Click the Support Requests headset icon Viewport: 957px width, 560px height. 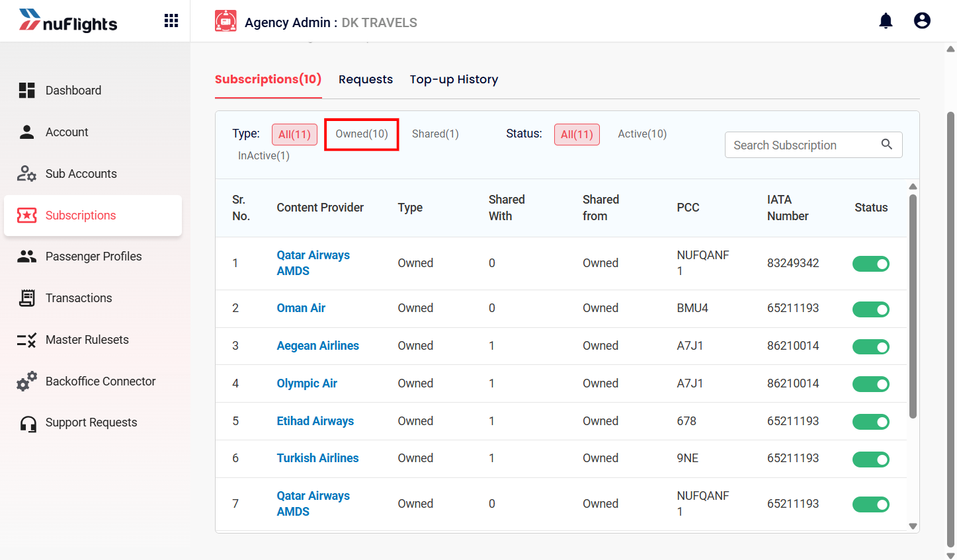28,423
